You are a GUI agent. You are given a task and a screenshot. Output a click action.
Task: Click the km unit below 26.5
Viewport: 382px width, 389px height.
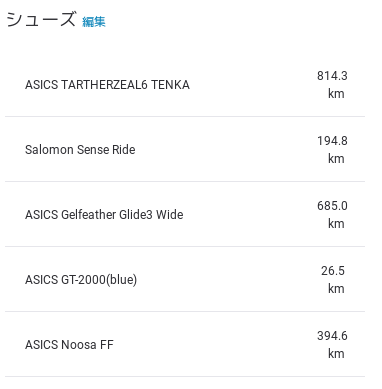click(336, 289)
